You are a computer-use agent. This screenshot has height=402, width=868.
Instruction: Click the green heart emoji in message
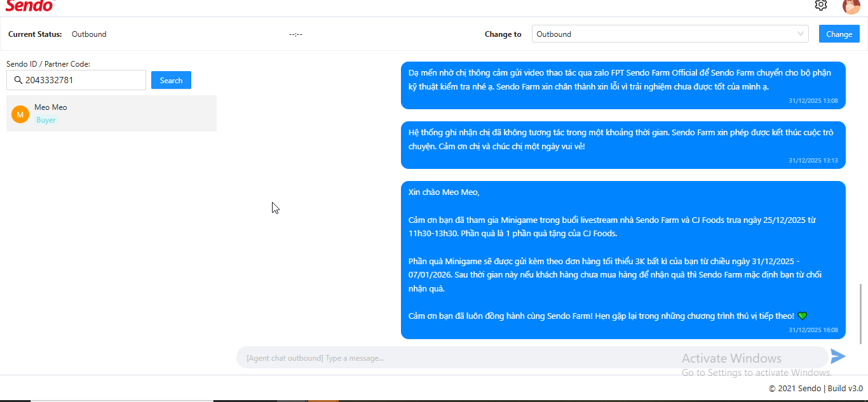(803, 316)
